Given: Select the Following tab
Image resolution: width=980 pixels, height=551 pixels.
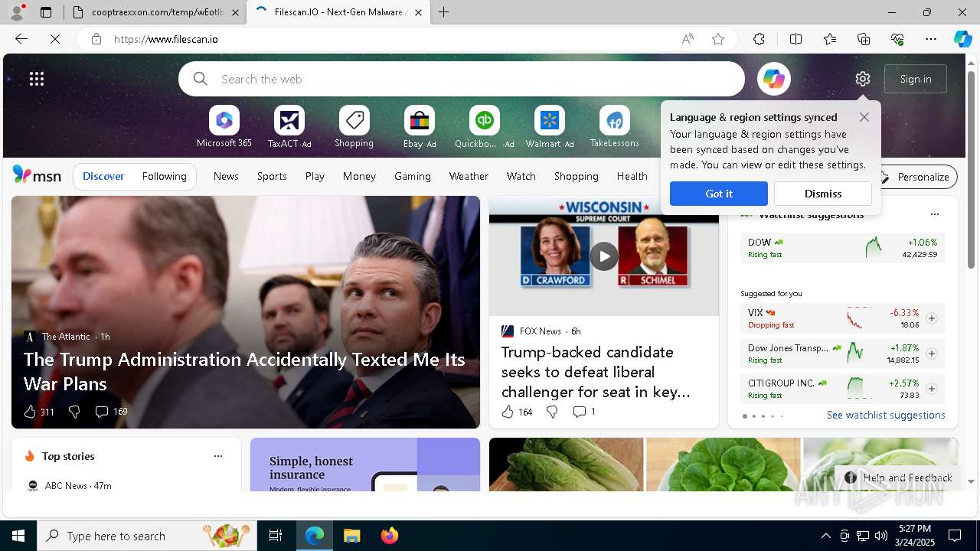Looking at the screenshot, I should (x=165, y=176).
